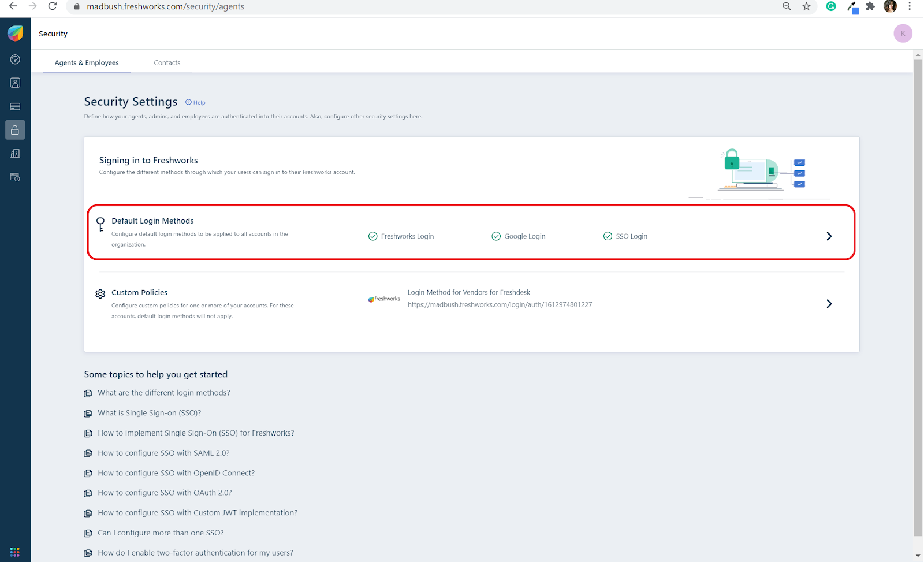Open 'How do I enable two-factor authentication' link

pos(195,553)
